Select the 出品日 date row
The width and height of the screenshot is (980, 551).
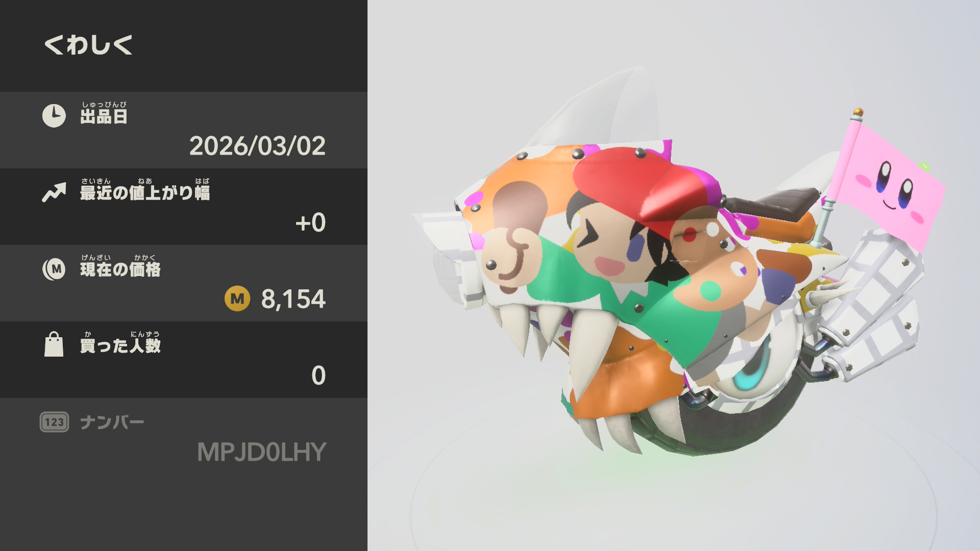184,130
